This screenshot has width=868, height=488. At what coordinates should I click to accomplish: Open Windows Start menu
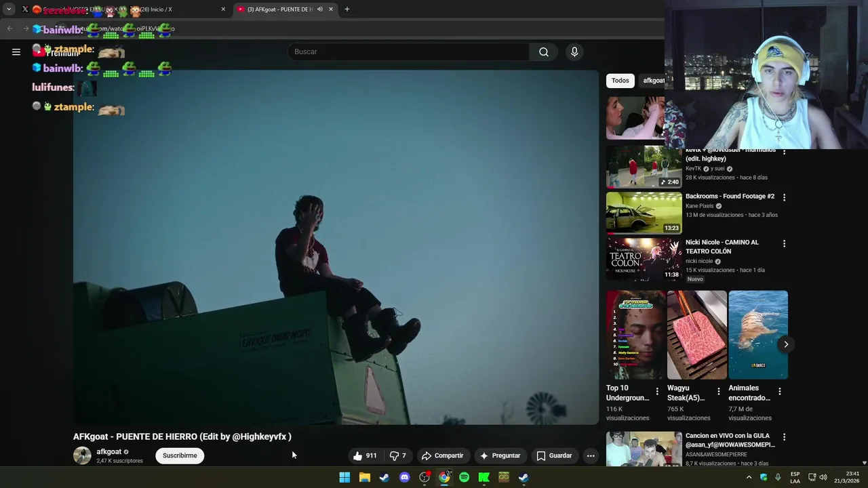pyautogui.click(x=344, y=477)
